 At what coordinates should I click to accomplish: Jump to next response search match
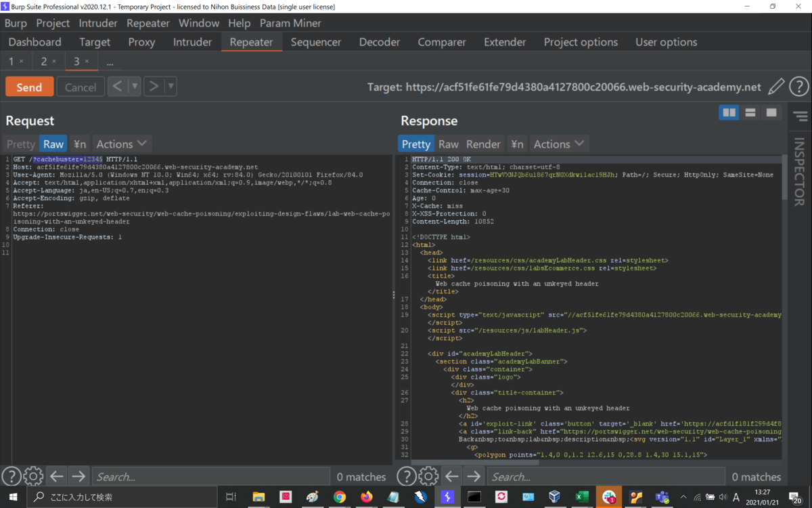pos(474,476)
